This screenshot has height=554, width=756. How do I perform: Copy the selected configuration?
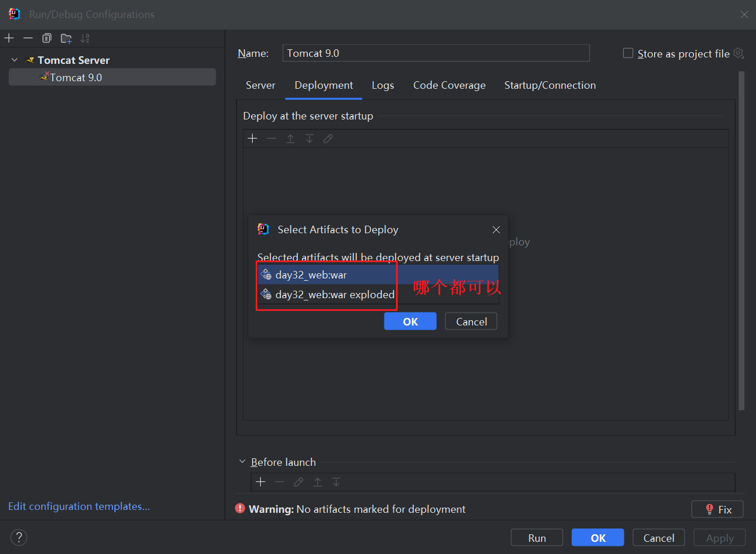(x=47, y=38)
